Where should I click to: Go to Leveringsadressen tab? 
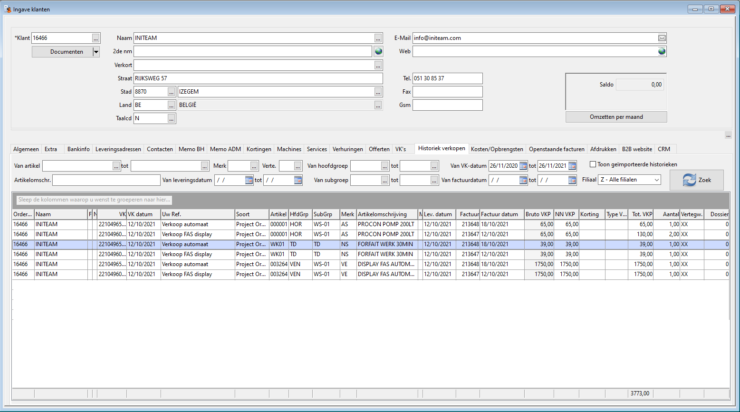click(x=118, y=149)
